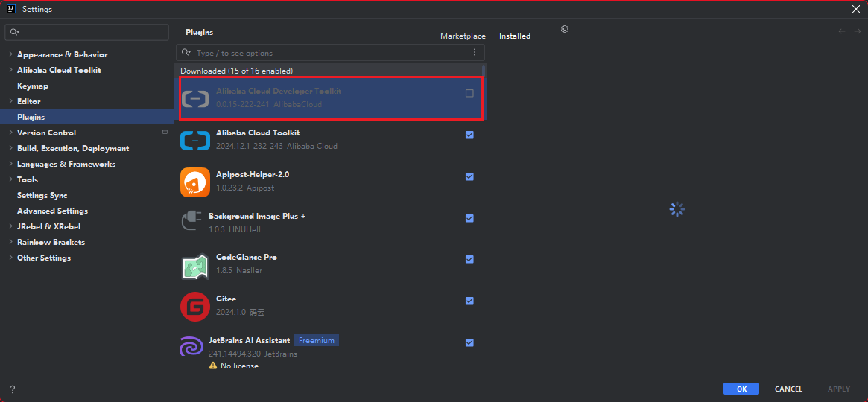Click the JetBrains AI Assistant spiral icon
Image resolution: width=868 pixels, height=402 pixels.
191,347
